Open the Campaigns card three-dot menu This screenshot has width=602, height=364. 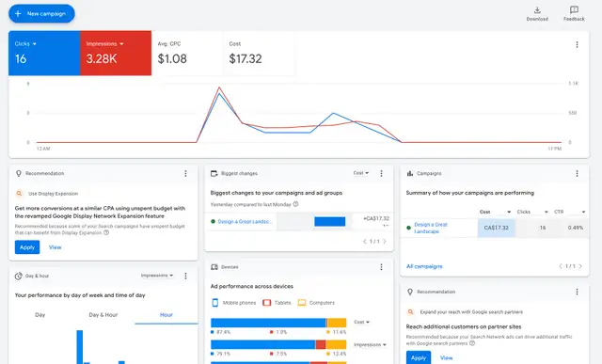point(577,174)
